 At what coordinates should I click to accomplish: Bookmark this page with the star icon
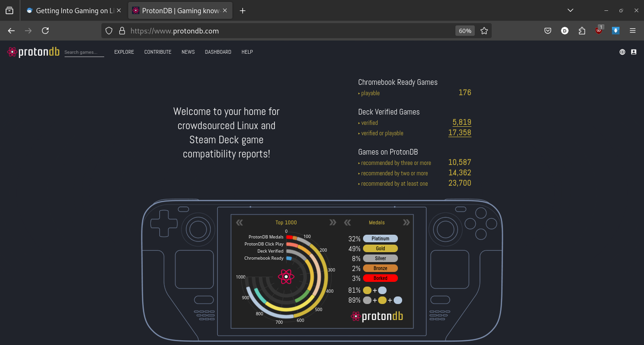coord(484,31)
